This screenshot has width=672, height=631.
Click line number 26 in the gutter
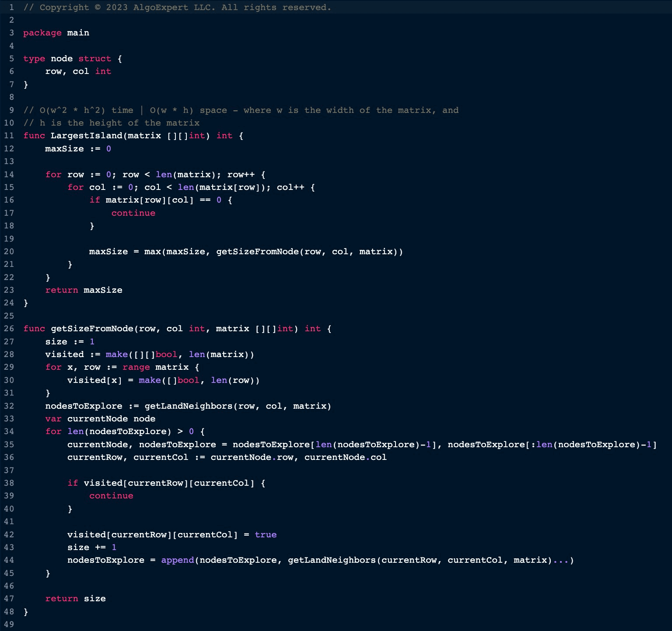pyautogui.click(x=9, y=329)
